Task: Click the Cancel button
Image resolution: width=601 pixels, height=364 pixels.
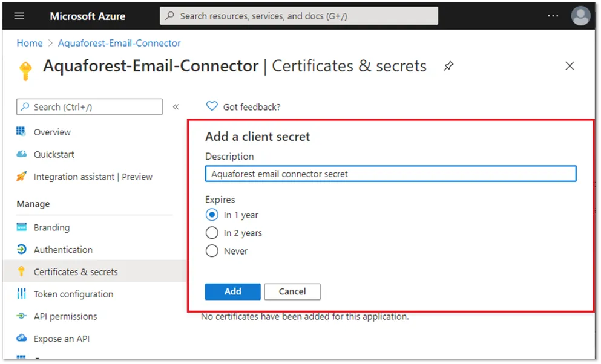Action: pos(292,291)
